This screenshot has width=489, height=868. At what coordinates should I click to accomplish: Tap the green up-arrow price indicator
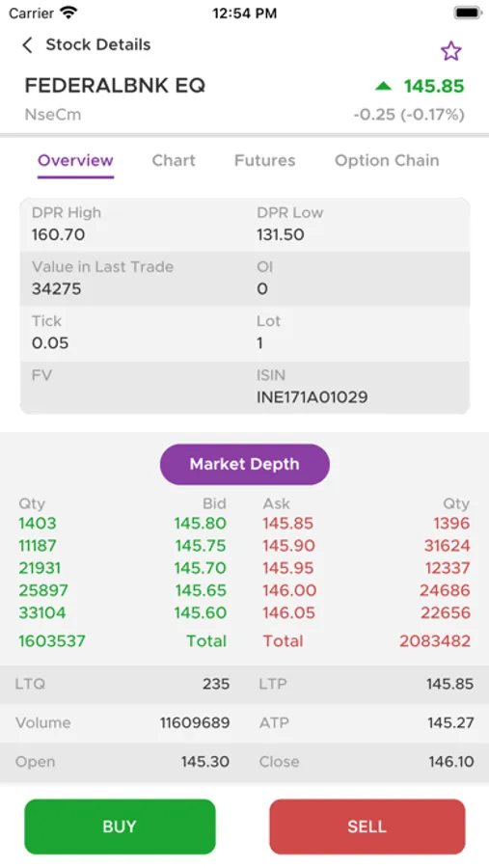pos(383,86)
